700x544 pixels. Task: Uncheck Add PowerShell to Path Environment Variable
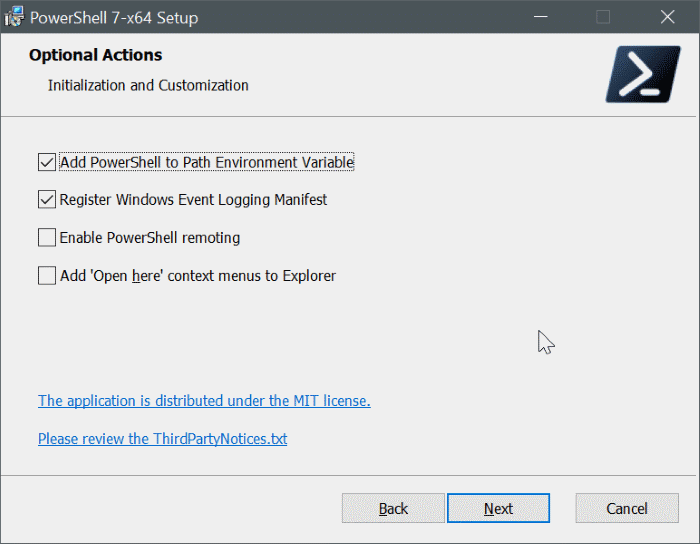click(47, 162)
